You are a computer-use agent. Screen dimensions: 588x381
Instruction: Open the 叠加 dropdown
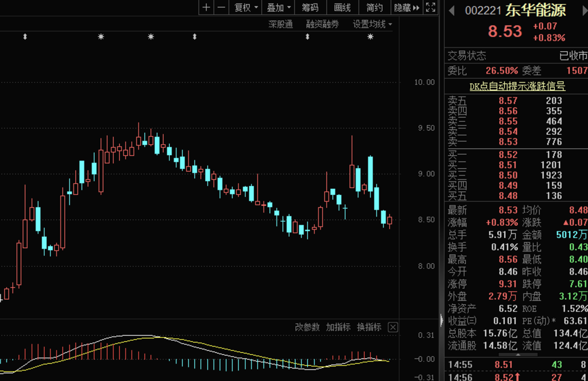(x=278, y=8)
